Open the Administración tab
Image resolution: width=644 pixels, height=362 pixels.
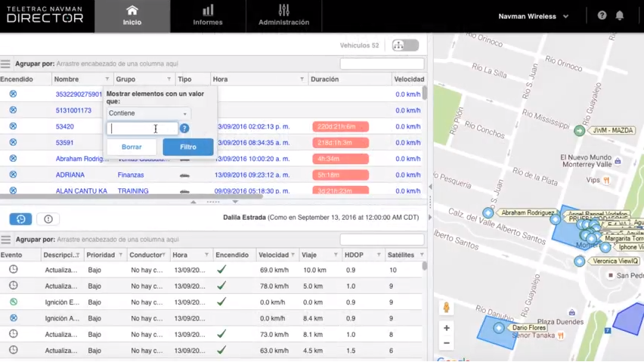tap(283, 16)
